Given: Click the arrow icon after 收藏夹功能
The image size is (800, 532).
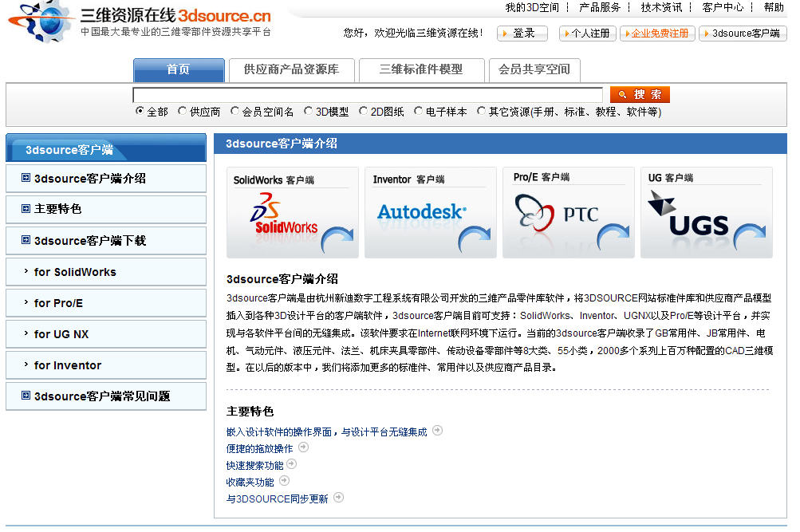Looking at the screenshot, I should [285, 480].
